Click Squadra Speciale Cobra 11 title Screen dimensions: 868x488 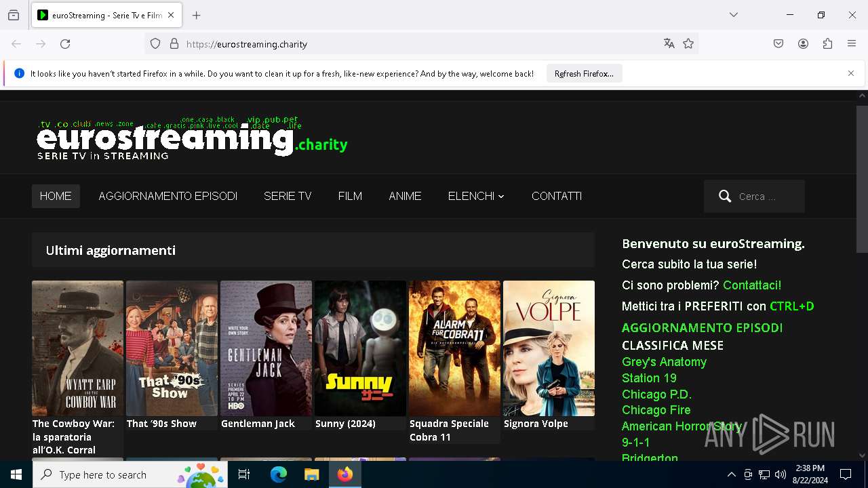coord(449,430)
